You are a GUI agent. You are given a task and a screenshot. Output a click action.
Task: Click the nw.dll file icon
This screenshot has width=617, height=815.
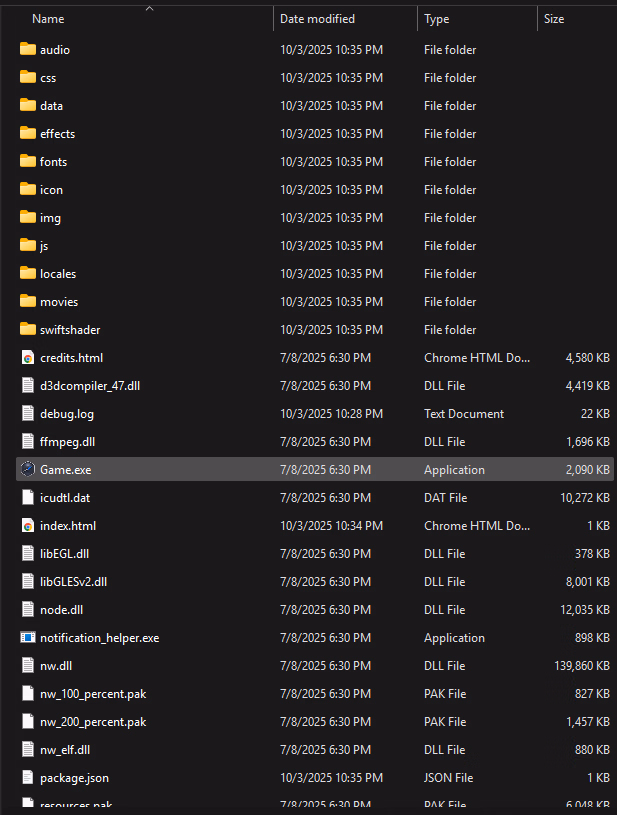click(28, 666)
